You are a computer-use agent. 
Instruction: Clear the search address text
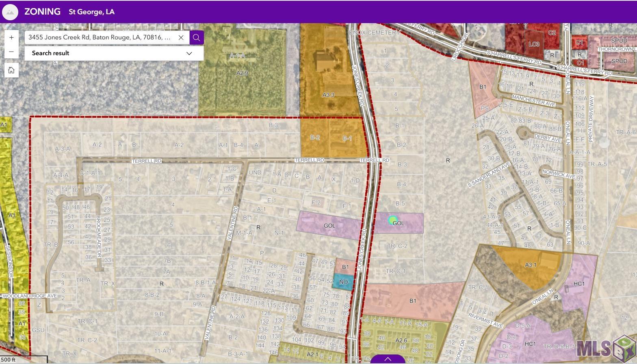pyautogui.click(x=181, y=37)
